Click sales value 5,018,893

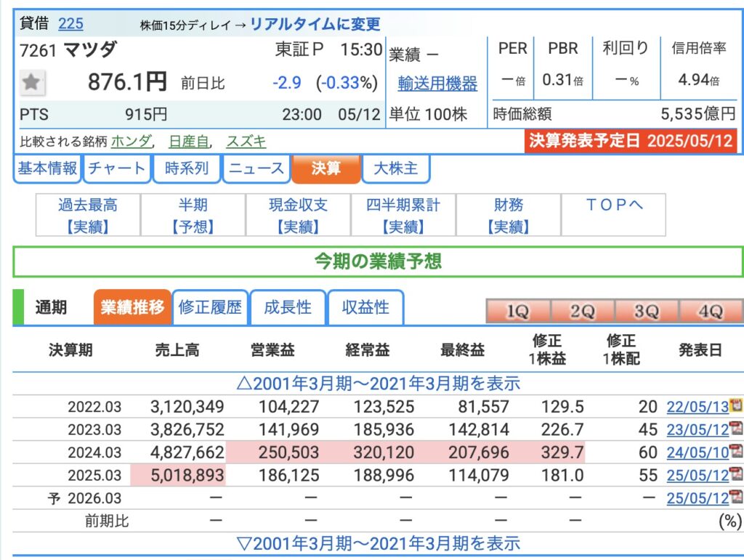click(187, 475)
